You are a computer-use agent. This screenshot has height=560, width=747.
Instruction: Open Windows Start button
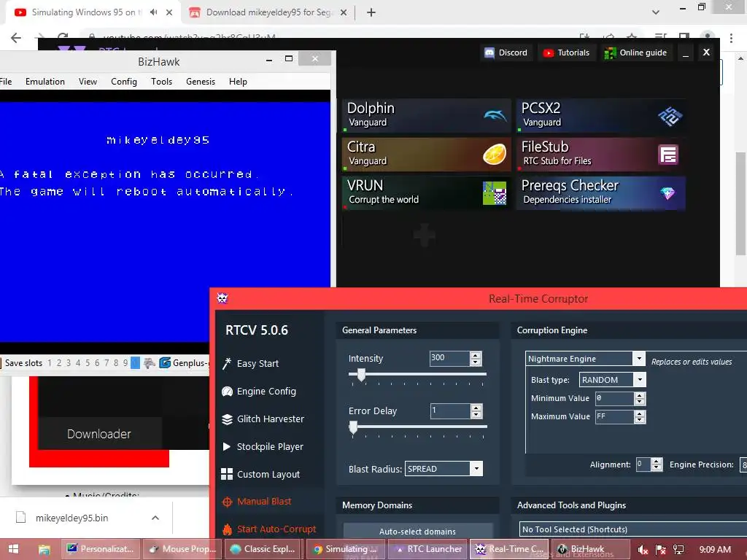(x=13, y=549)
